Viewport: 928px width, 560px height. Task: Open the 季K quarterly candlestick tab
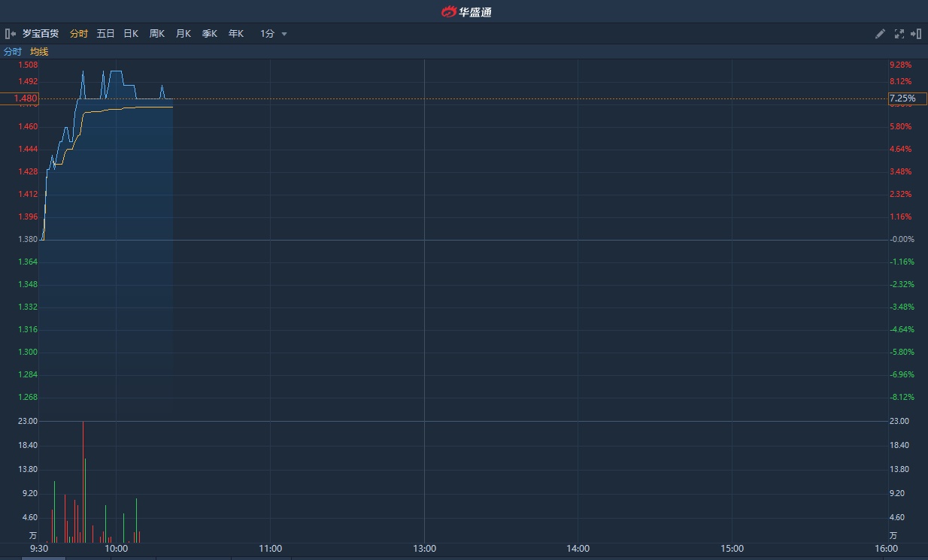tap(209, 34)
